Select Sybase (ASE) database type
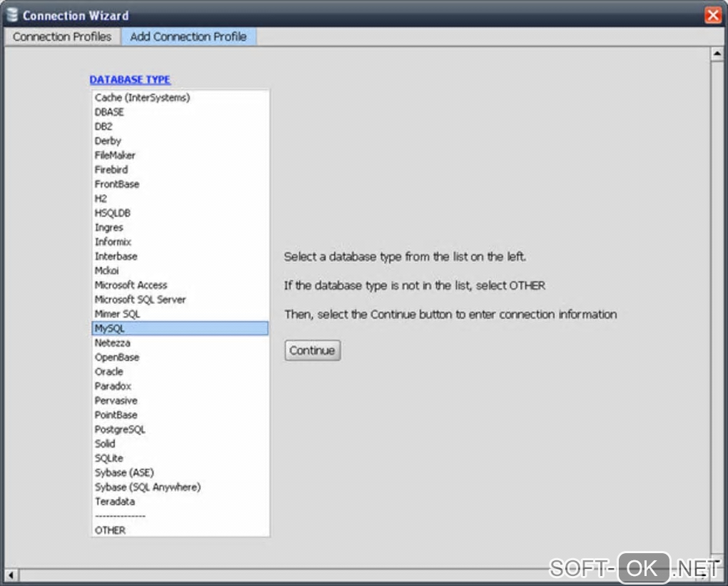 180,473
